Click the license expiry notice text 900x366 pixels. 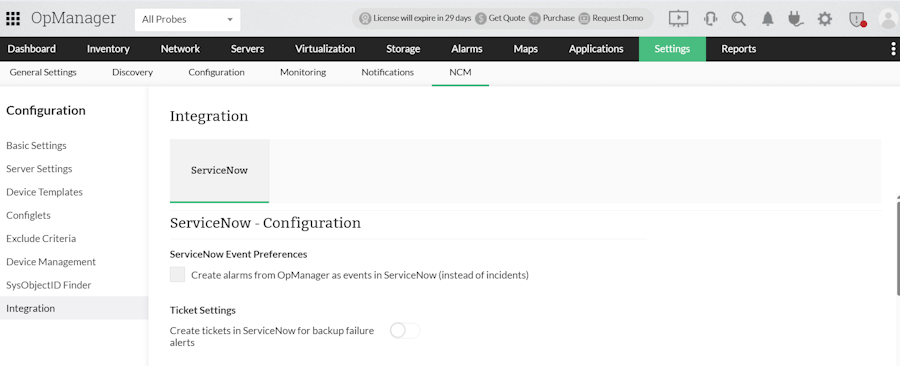click(x=422, y=18)
